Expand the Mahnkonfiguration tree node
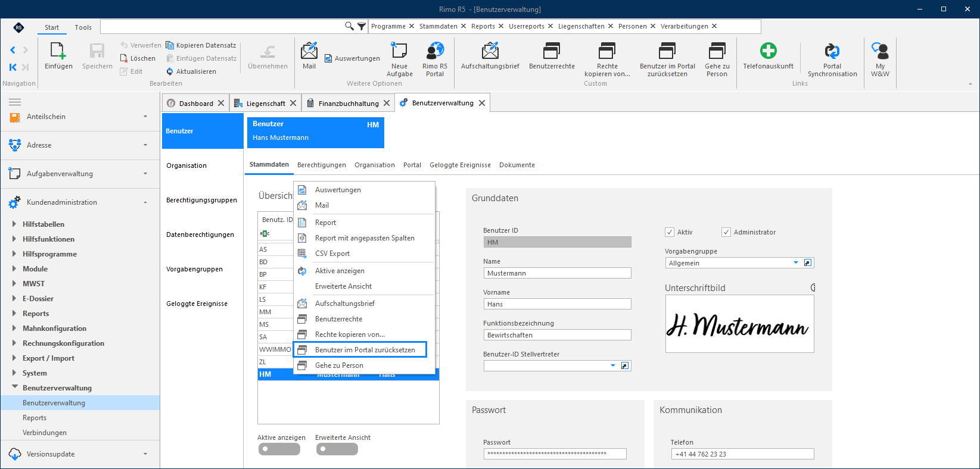The height and width of the screenshot is (469, 980). click(14, 329)
